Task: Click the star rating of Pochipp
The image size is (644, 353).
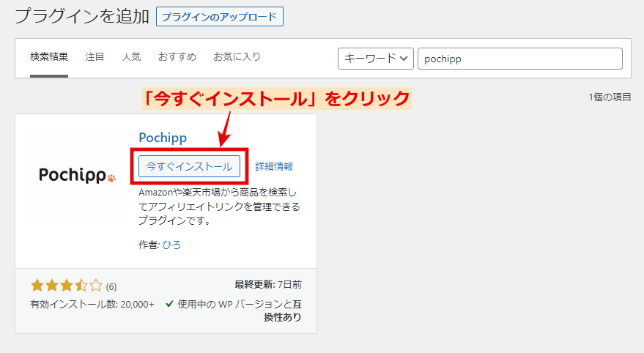Action: [67, 286]
